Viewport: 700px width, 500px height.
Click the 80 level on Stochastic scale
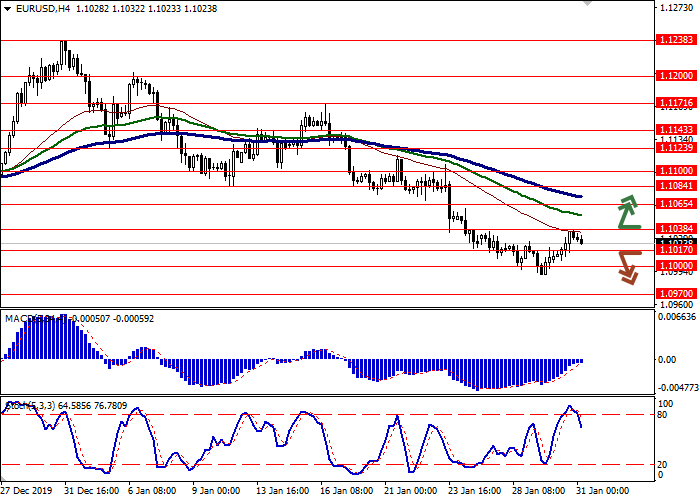point(660,414)
